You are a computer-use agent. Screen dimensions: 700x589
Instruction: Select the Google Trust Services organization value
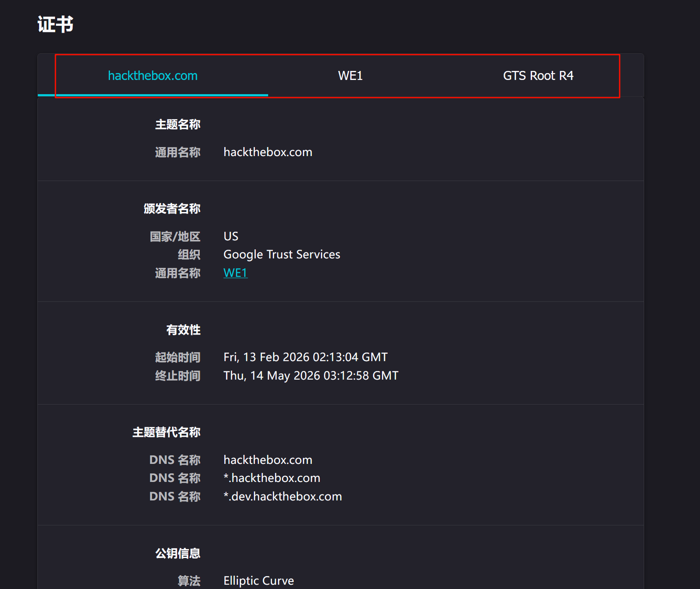click(281, 255)
